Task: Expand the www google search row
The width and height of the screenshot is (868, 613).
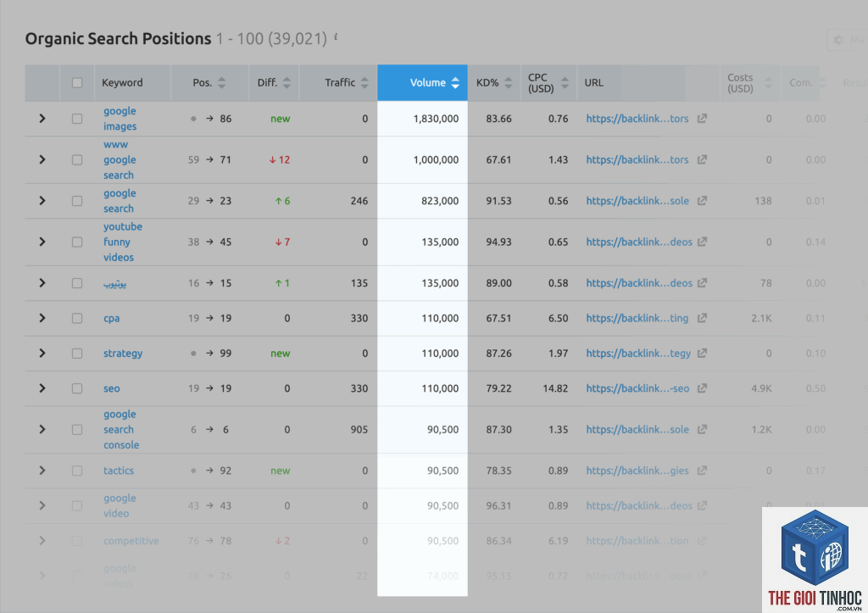Action: pos(42,159)
